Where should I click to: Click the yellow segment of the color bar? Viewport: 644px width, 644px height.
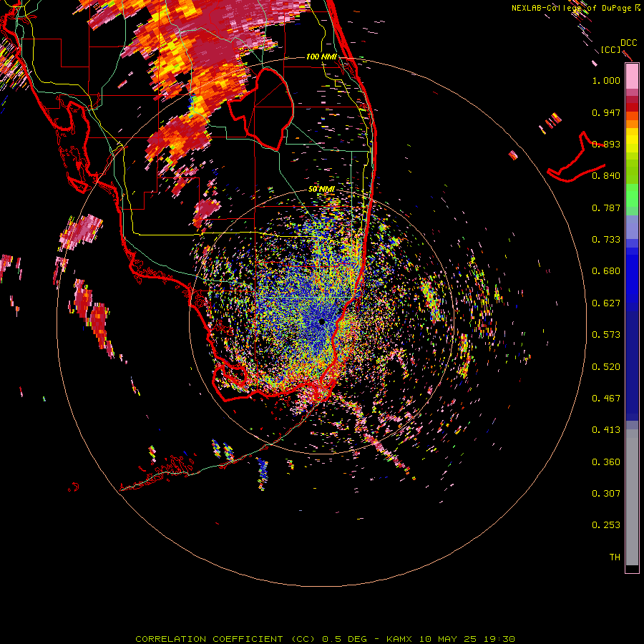pos(632,140)
